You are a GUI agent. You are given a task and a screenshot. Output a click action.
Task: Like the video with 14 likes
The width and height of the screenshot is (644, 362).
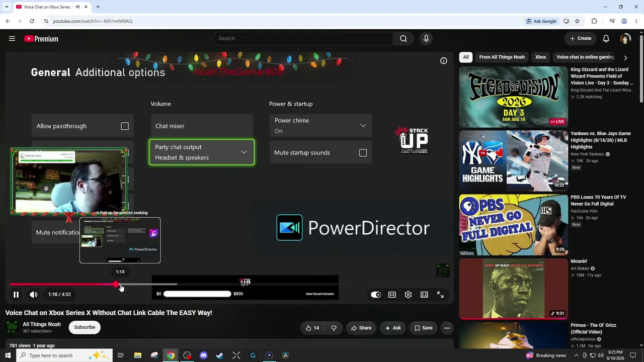coord(312,328)
